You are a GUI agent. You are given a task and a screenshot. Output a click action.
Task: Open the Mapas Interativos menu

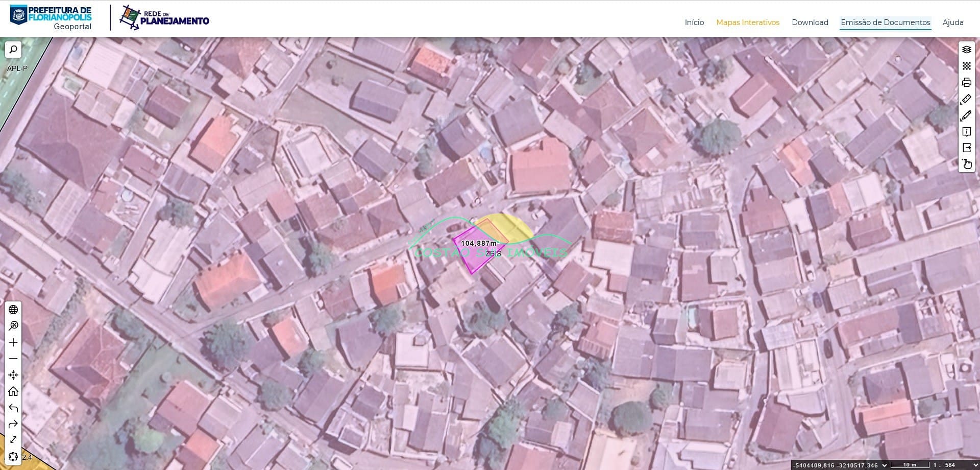click(747, 22)
